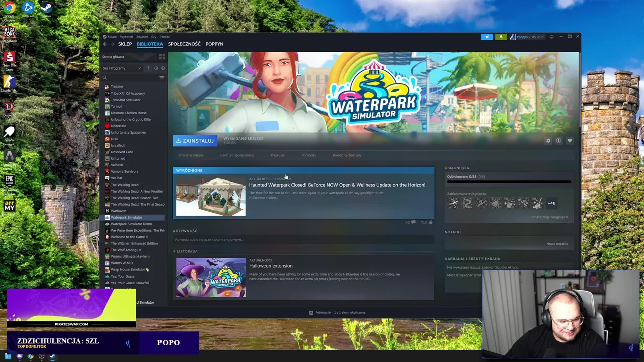
Task: Click the Pobieranie downloads status bar
Action: point(337,312)
